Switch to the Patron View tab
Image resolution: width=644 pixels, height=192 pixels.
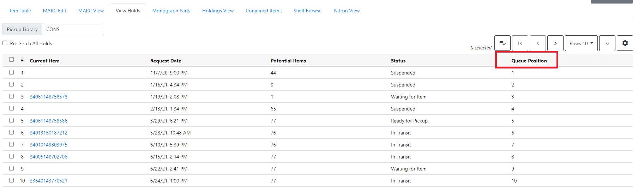[346, 11]
